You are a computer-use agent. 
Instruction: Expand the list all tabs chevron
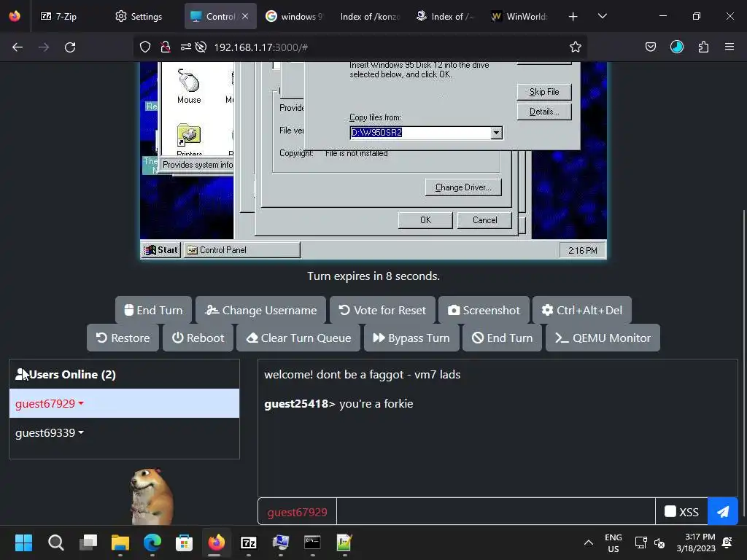602,16
